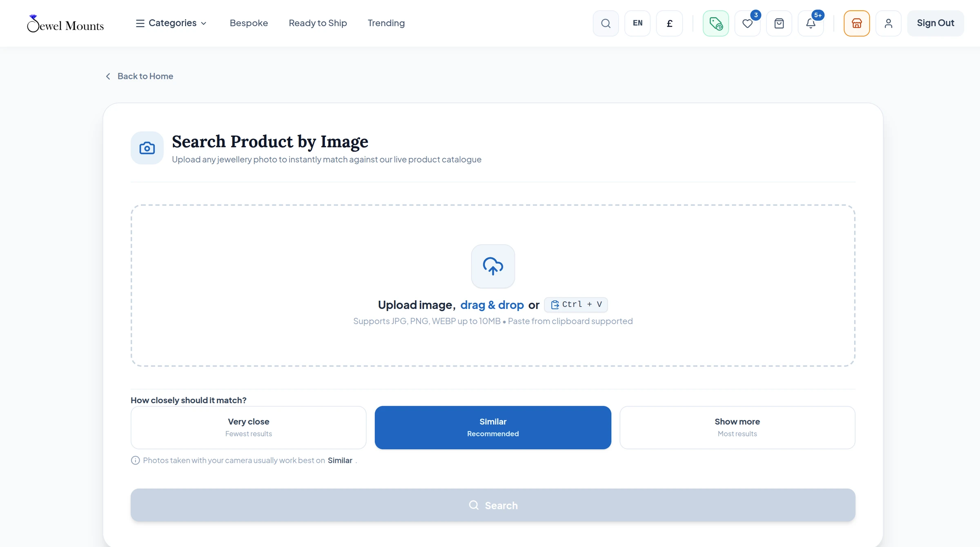Click the Ctrl + V paste chip
Image resolution: width=980 pixels, height=547 pixels.
(x=576, y=305)
